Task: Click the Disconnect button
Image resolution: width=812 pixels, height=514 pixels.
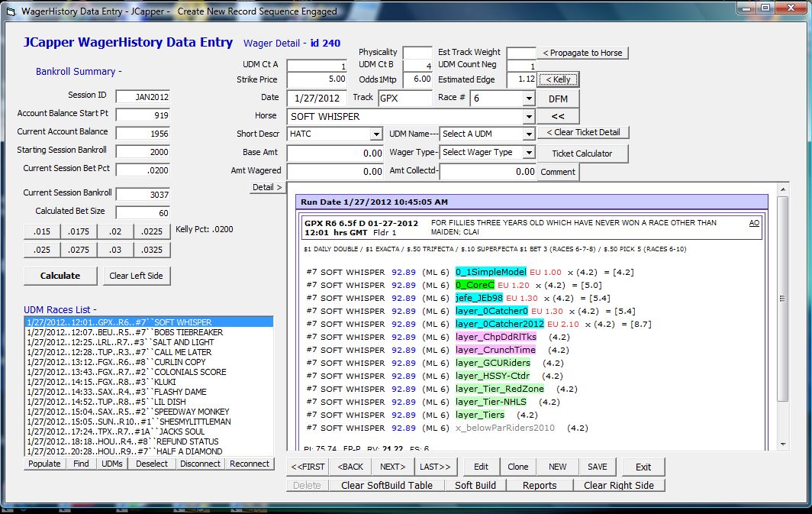Action: 200,464
